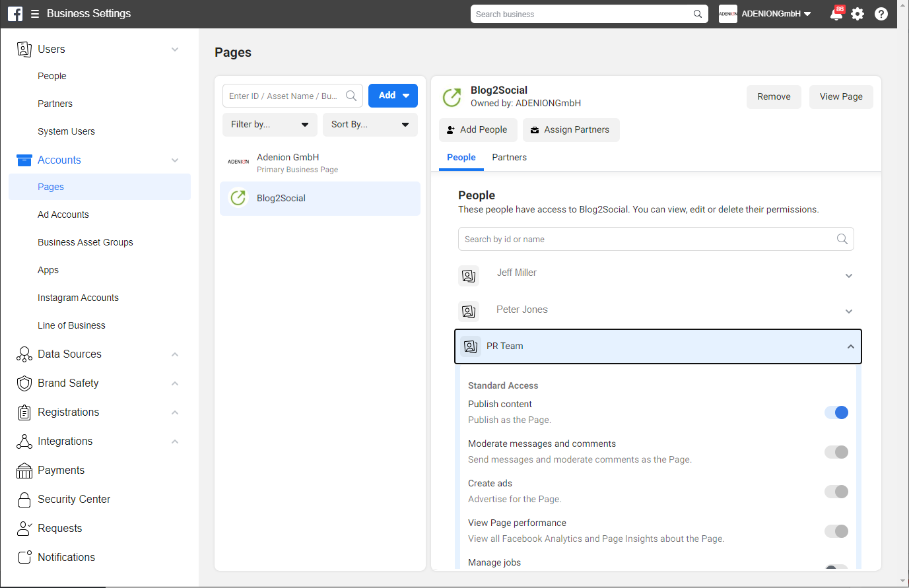Click the Remove button
909x588 pixels.
[x=774, y=97]
